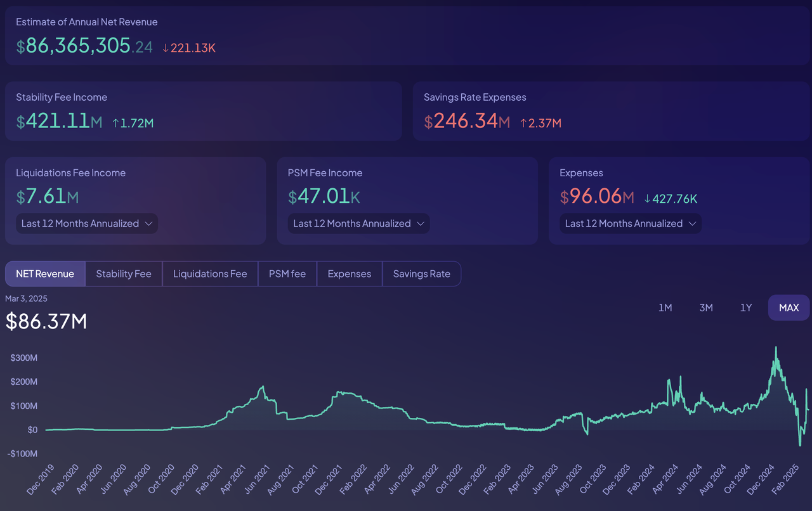Set chart range to 3M

(705, 307)
